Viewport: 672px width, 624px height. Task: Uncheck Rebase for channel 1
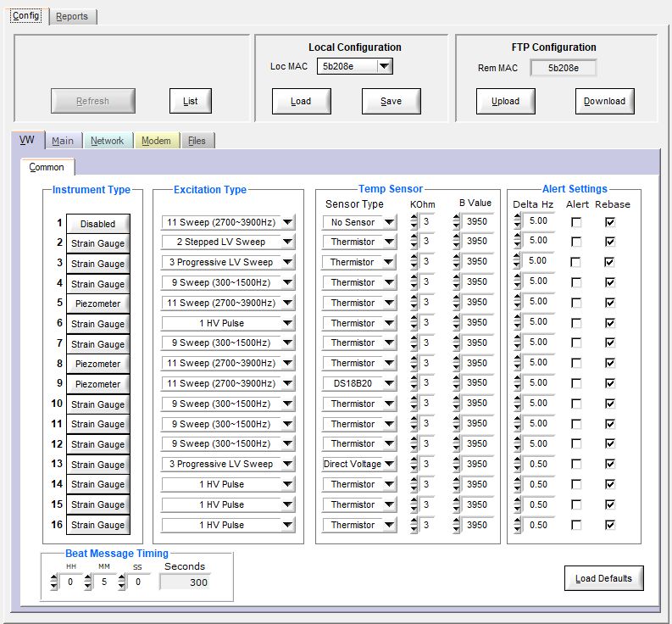pos(610,222)
